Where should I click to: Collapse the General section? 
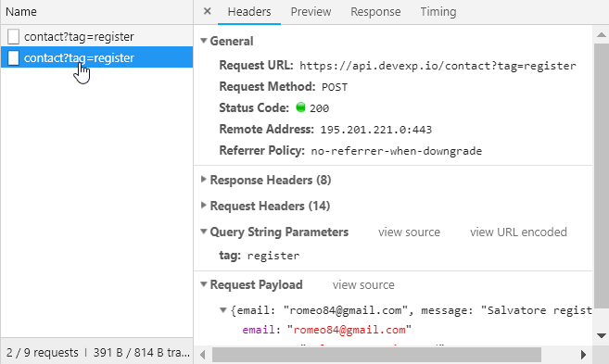203,41
